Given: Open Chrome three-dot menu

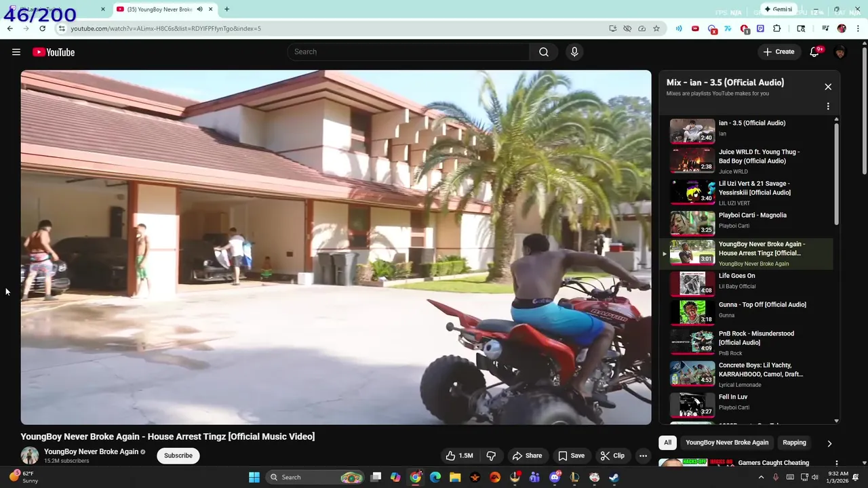Looking at the screenshot, I should (859, 28).
